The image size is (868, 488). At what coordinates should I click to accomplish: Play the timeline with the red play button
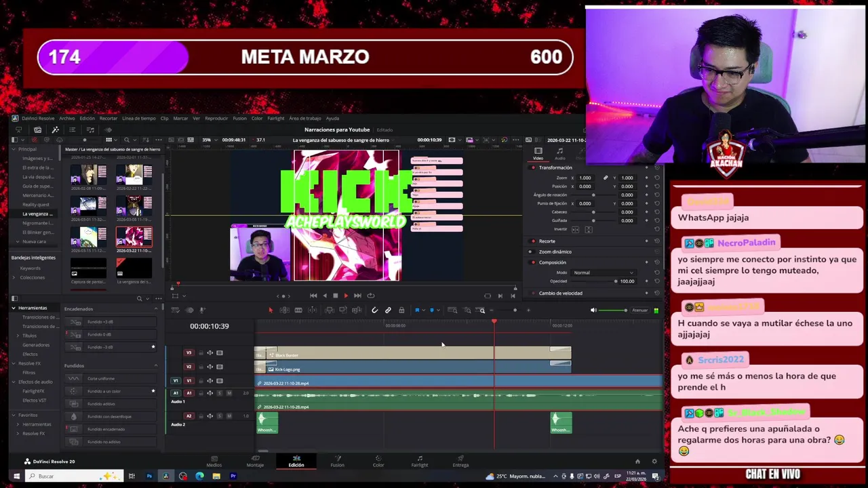click(346, 296)
